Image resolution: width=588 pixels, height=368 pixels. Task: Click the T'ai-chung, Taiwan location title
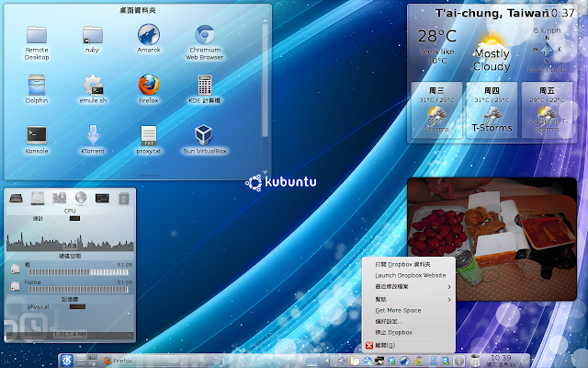[492, 13]
